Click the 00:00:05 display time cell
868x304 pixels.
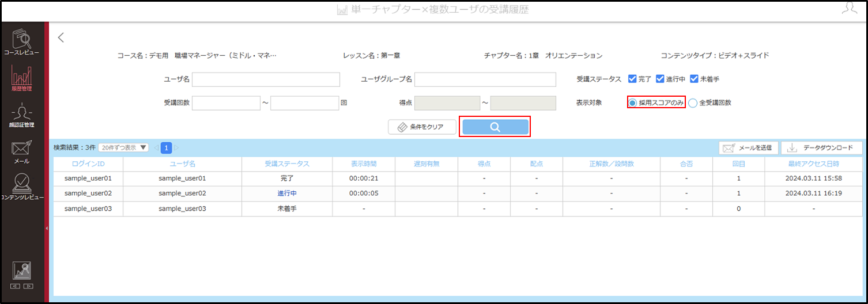pos(364,193)
